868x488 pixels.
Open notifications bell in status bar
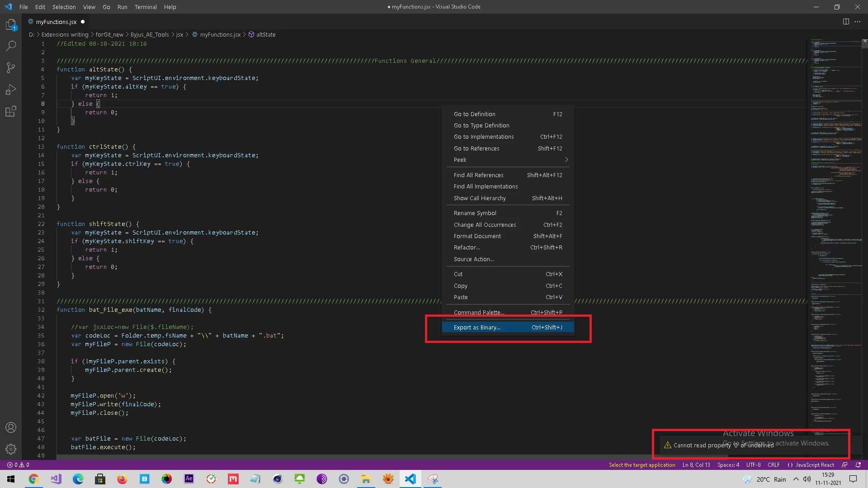coord(858,465)
